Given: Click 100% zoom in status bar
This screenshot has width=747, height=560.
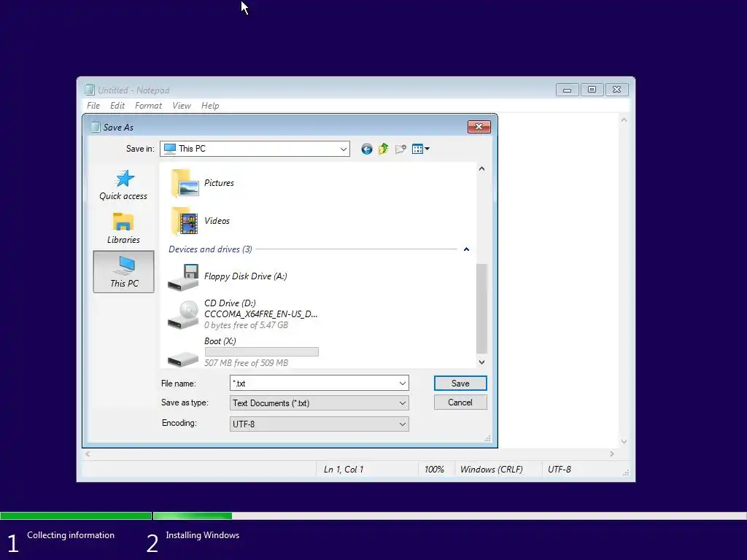Looking at the screenshot, I should (x=434, y=470).
